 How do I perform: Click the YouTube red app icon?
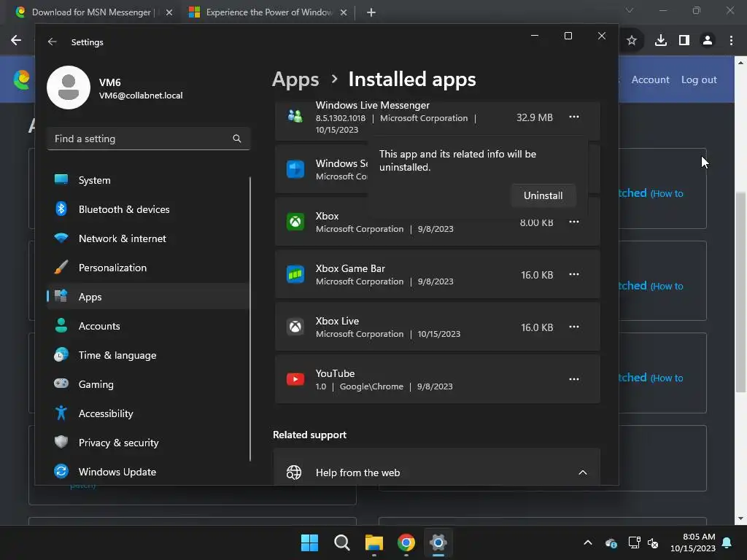click(x=295, y=379)
